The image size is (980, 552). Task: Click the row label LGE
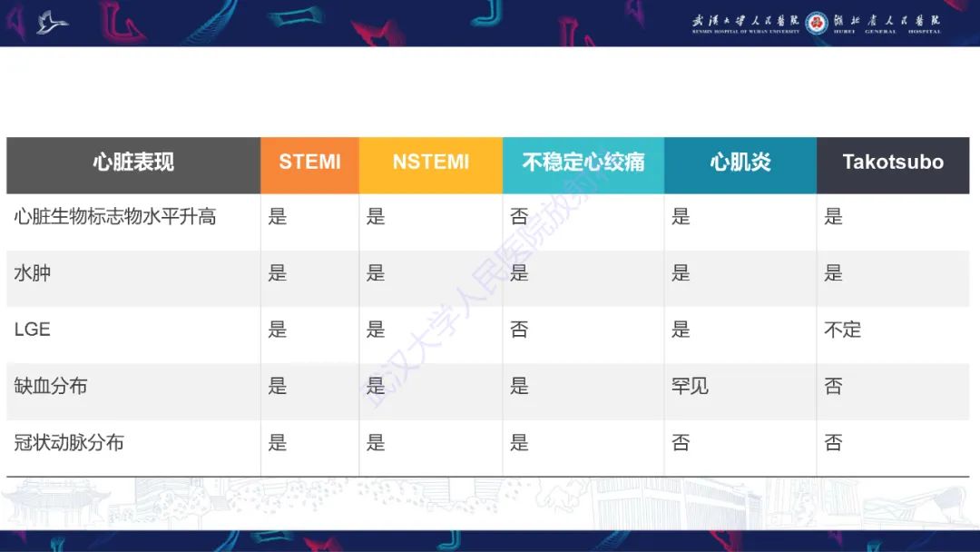(x=32, y=329)
